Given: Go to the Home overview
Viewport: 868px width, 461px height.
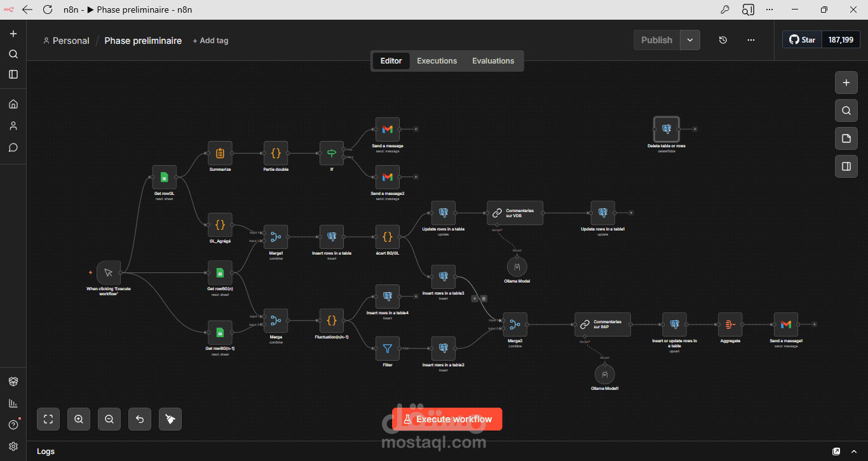Looking at the screenshot, I should [x=13, y=104].
